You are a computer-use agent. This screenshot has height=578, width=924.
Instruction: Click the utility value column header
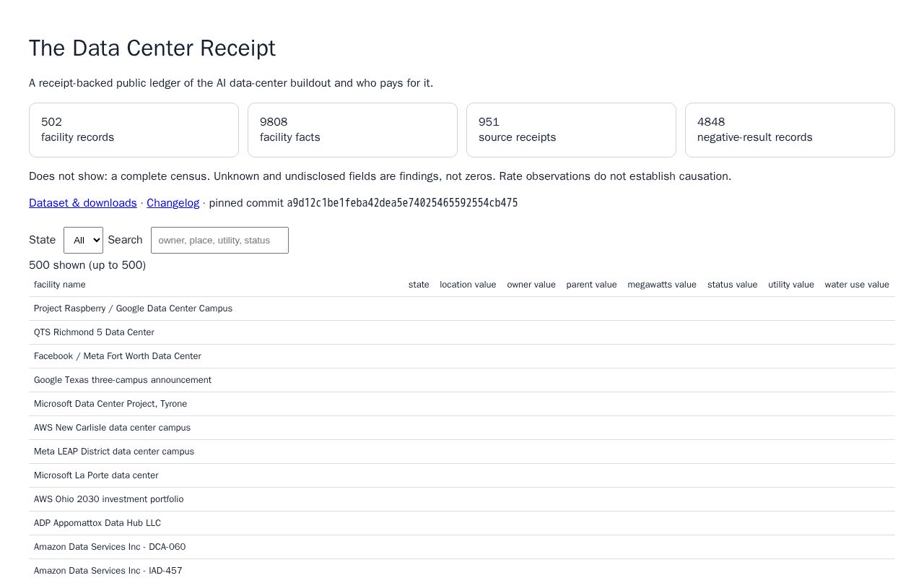point(790,285)
